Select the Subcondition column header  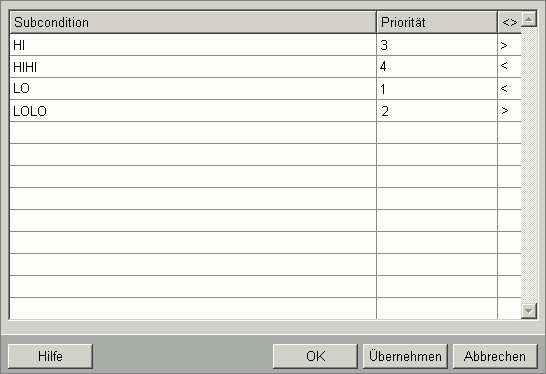click(x=193, y=22)
